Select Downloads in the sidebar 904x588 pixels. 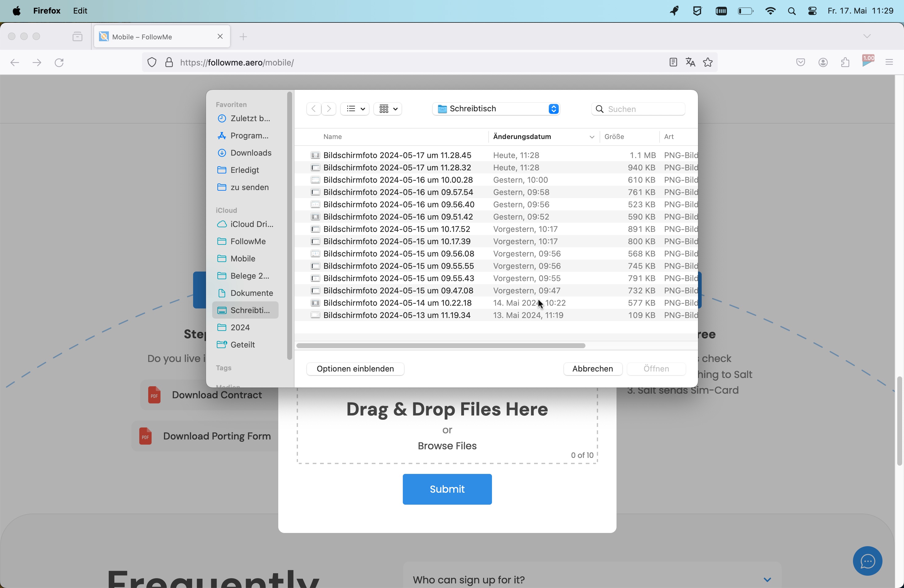[x=245, y=153]
